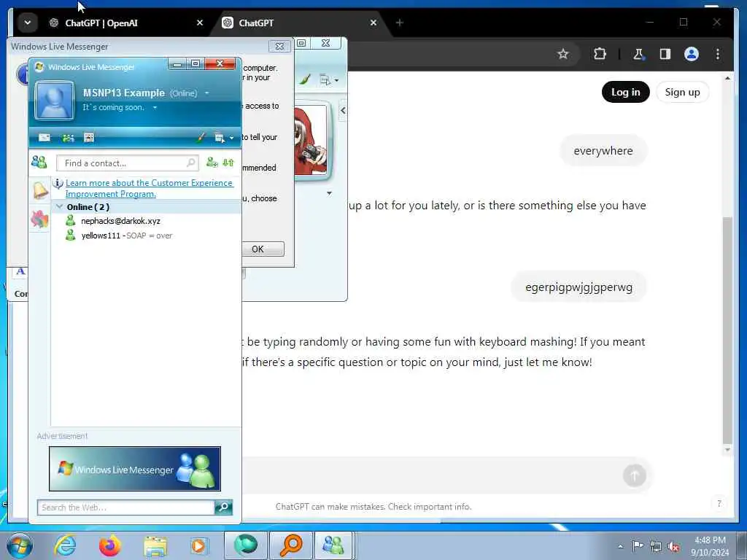Open the Windows Start orb

click(19, 545)
